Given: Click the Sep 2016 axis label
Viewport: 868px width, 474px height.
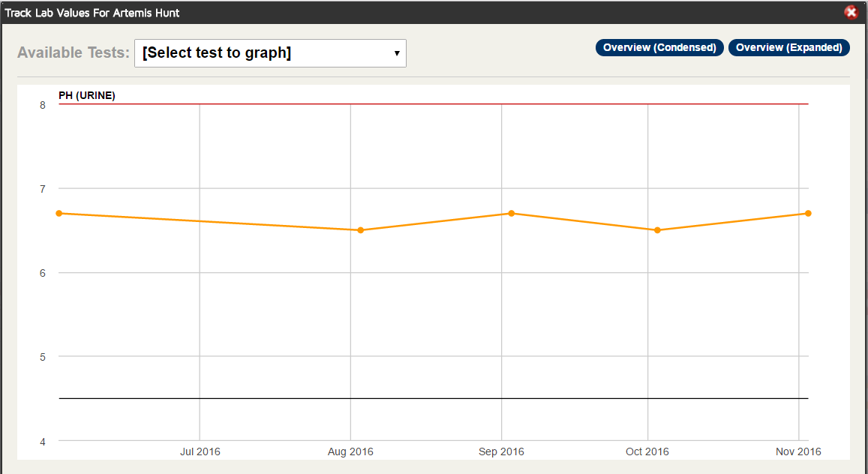Looking at the screenshot, I should (502, 452).
